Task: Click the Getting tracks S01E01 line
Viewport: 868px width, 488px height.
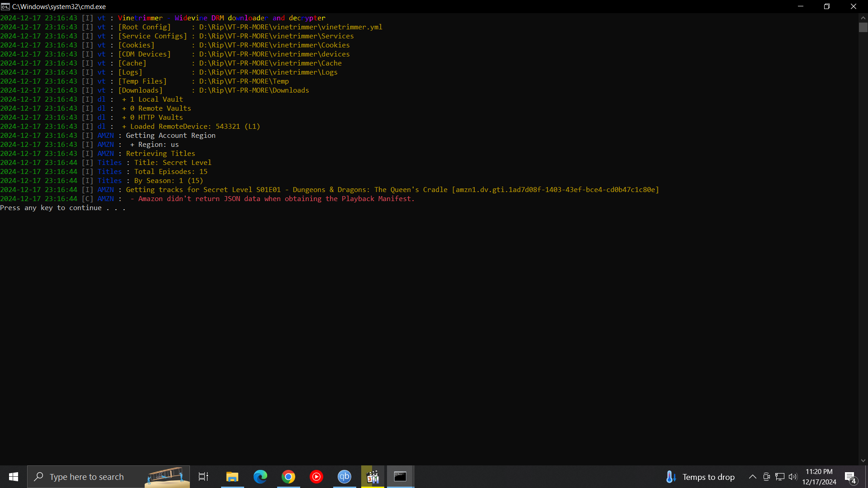Action: pyautogui.click(x=392, y=190)
